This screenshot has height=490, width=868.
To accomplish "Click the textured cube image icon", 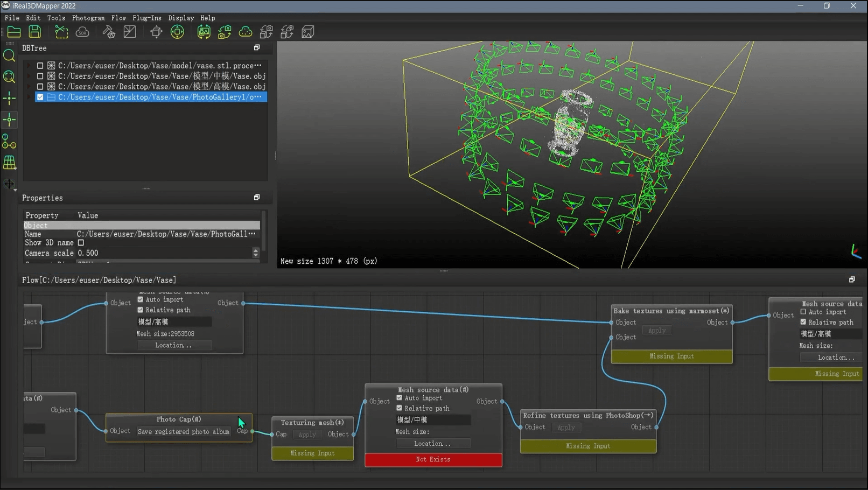I will [308, 32].
